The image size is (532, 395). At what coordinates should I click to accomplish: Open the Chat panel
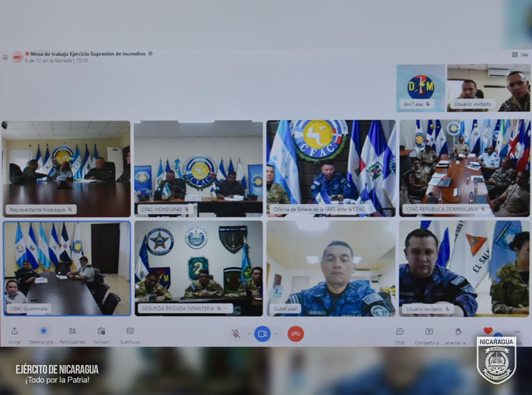coord(400,332)
